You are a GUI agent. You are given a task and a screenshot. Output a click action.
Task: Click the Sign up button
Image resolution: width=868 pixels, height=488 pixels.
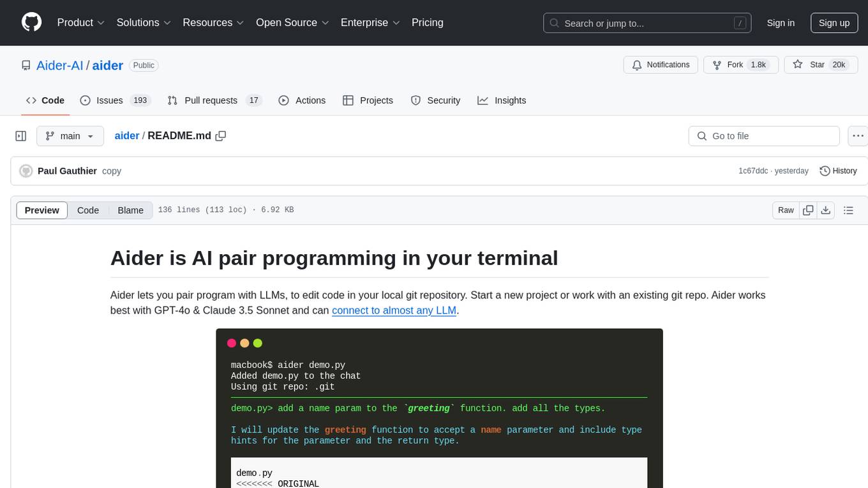(834, 23)
